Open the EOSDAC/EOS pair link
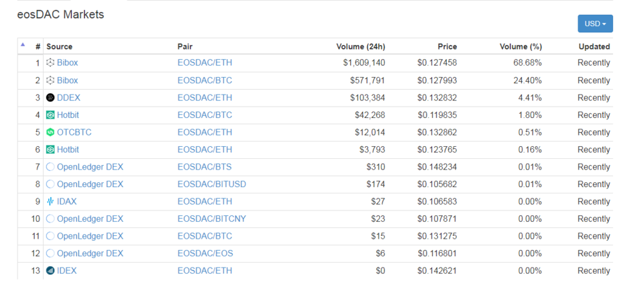 click(205, 253)
